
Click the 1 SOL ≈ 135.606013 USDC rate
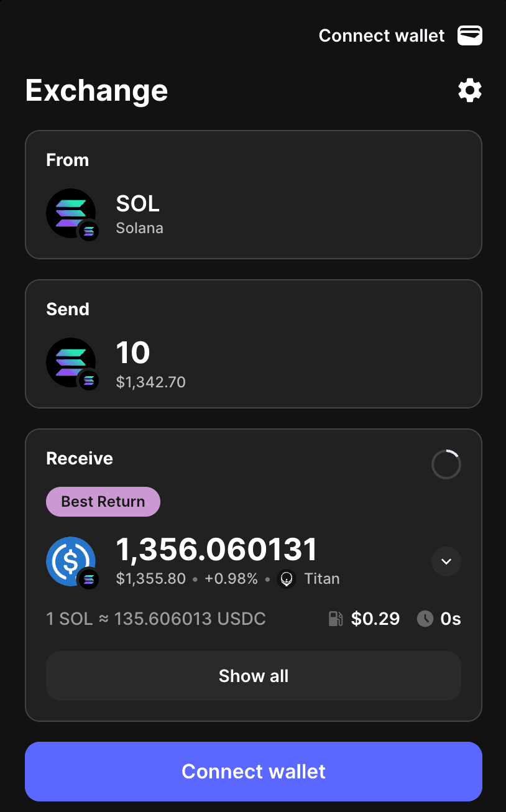click(x=156, y=619)
